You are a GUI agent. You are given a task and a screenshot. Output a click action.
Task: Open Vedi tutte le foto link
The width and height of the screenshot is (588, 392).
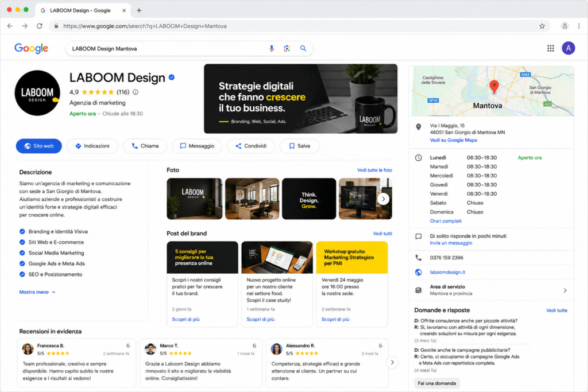[x=374, y=170]
